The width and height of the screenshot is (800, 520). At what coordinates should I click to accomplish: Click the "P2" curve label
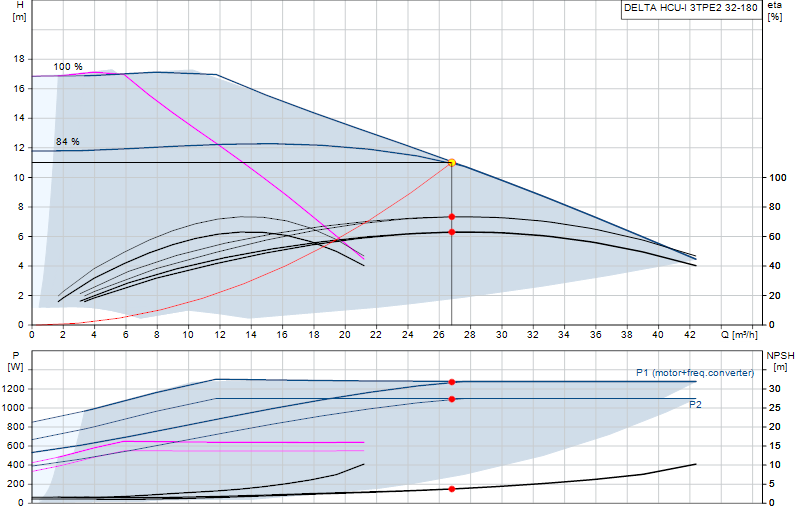pos(695,405)
